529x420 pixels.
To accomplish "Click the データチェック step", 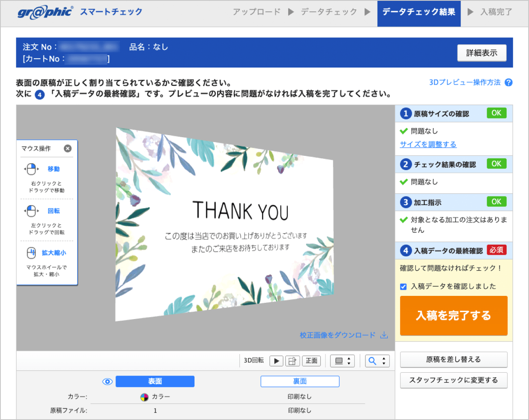I will coord(329,12).
